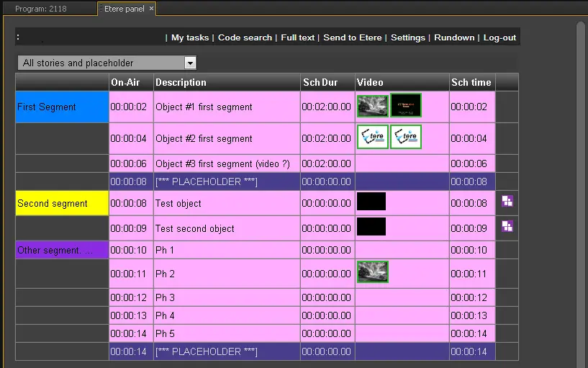Expand the All stories and placeholder dropdown

click(190, 63)
